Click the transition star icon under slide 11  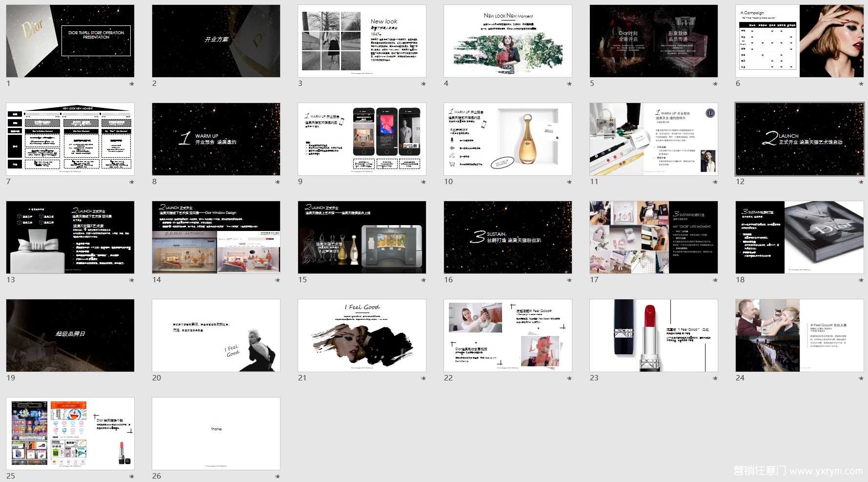[x=715, y=182]
